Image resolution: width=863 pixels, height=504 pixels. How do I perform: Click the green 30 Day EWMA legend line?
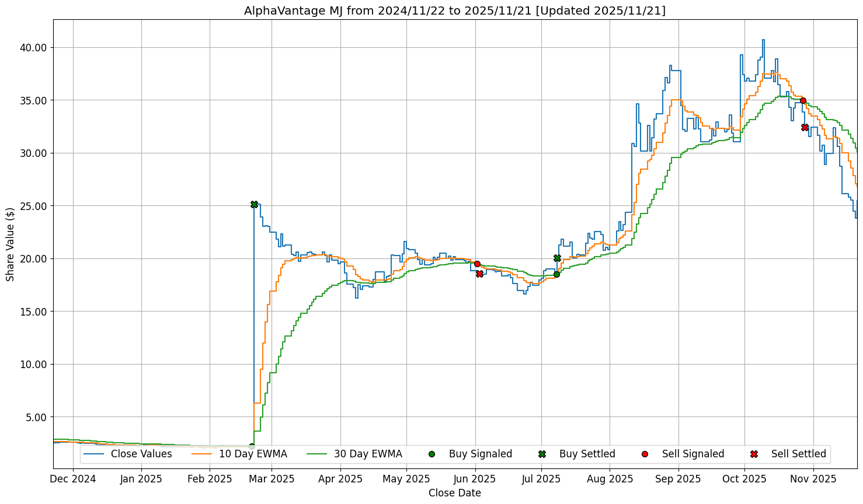tap(317, 454)
